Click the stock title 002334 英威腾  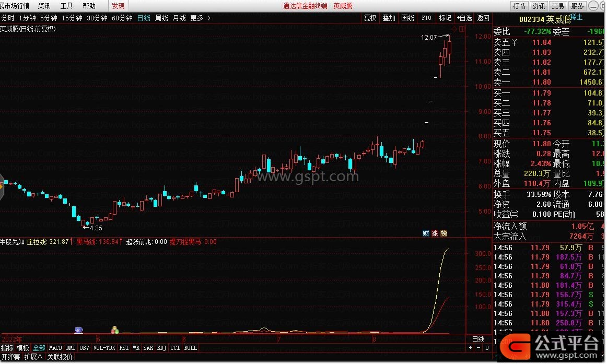click(545, 19)
